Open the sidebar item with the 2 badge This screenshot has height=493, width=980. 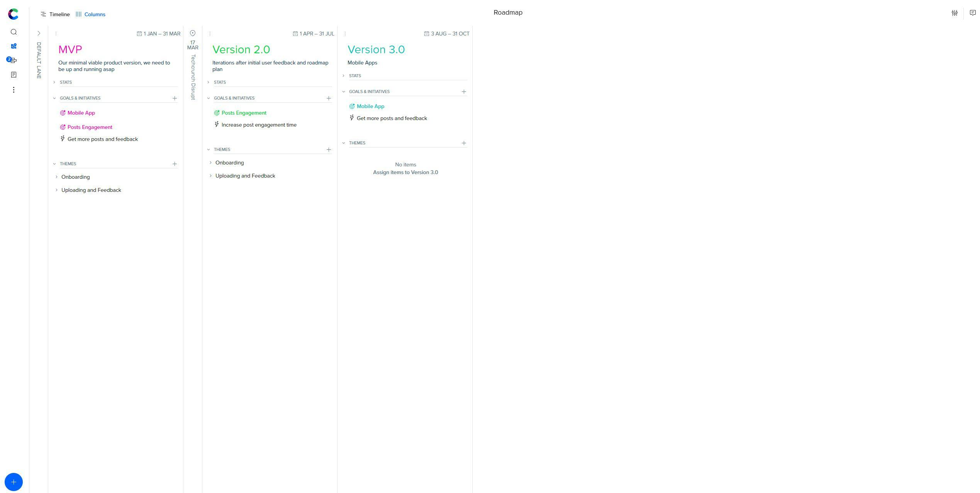[13, 60]
